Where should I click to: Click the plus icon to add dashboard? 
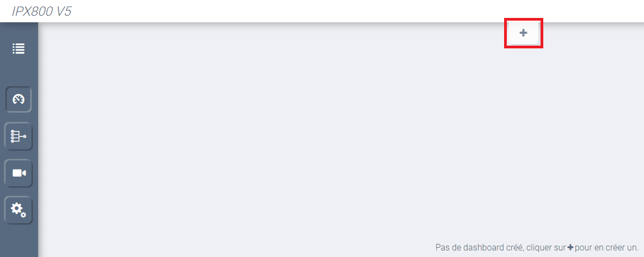(x=523, y=33)
